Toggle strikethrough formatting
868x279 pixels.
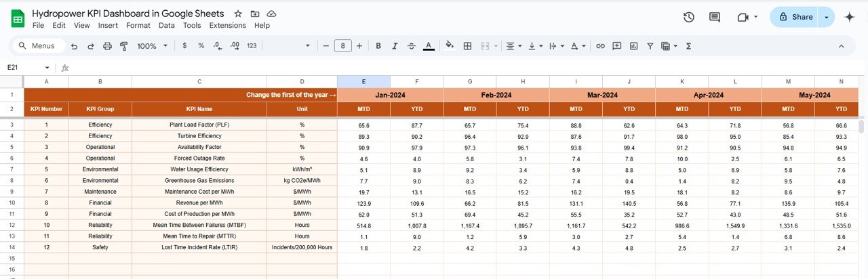tap(412, 46)
